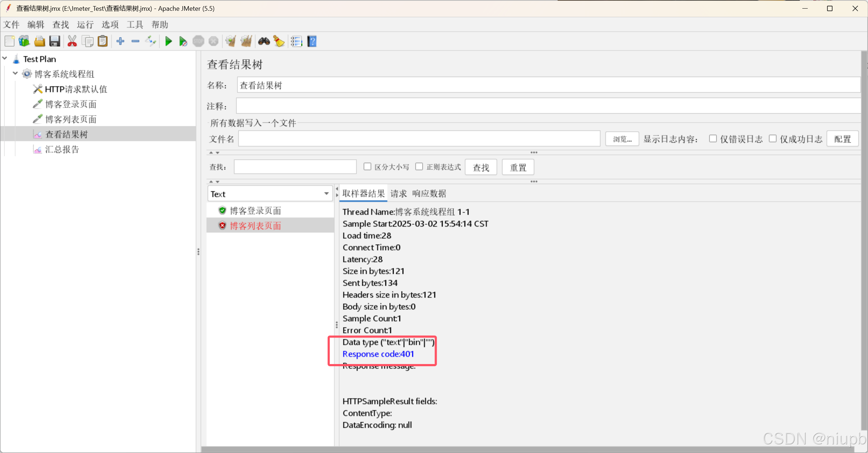868x453 pixels.
Task: Select failed 博客列表页面 result entry
Action: [255, 226]
